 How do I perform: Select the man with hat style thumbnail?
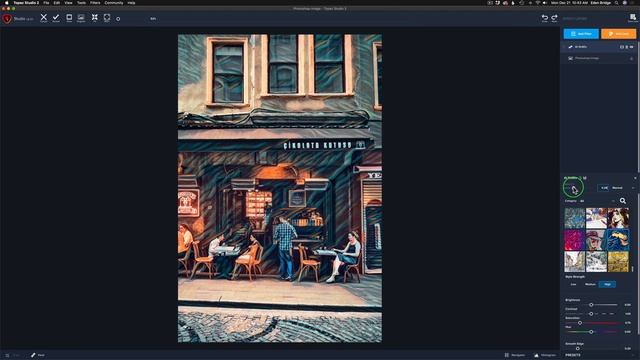(596, 240)
